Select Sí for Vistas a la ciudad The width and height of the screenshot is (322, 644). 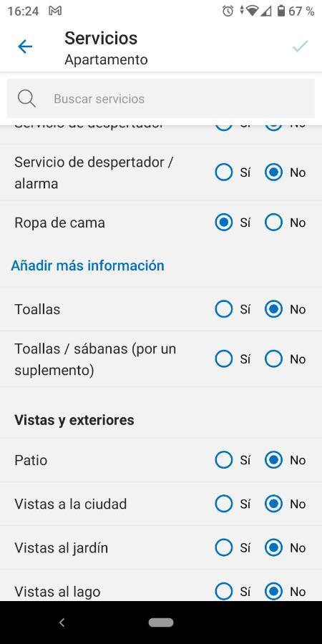click(224, 504)
